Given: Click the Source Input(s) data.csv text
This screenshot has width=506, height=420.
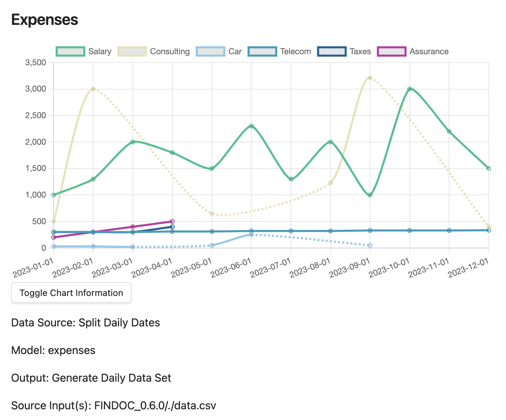Looking at the screenshot, I should pos(114,405).
